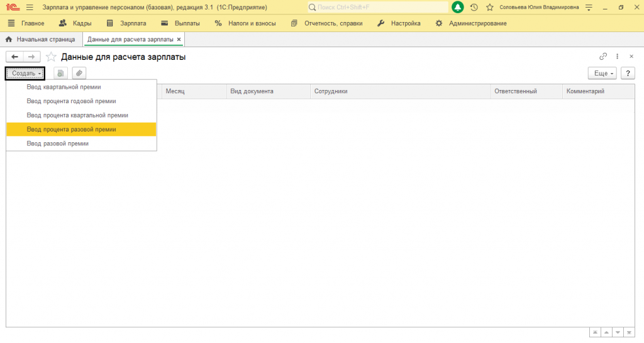Screen dimensions: 644x343
Task: Sort by the Вид документа column header
Action: pyautogui.click(x=269, y=91)
